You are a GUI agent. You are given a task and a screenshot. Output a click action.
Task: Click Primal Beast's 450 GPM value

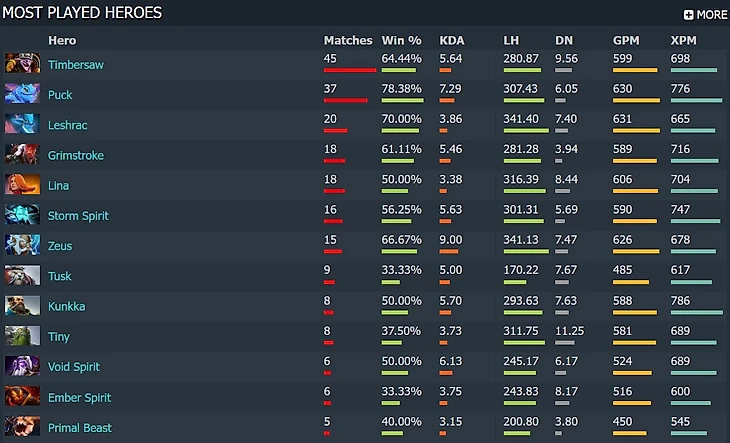click(622, 422)
